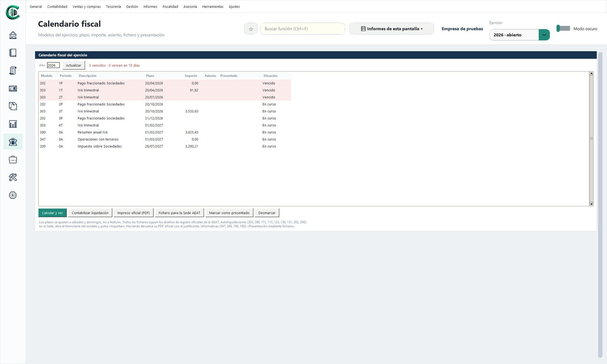607x364 pixels.
Task: Mark screen as favorite with star
Action: 251,29
